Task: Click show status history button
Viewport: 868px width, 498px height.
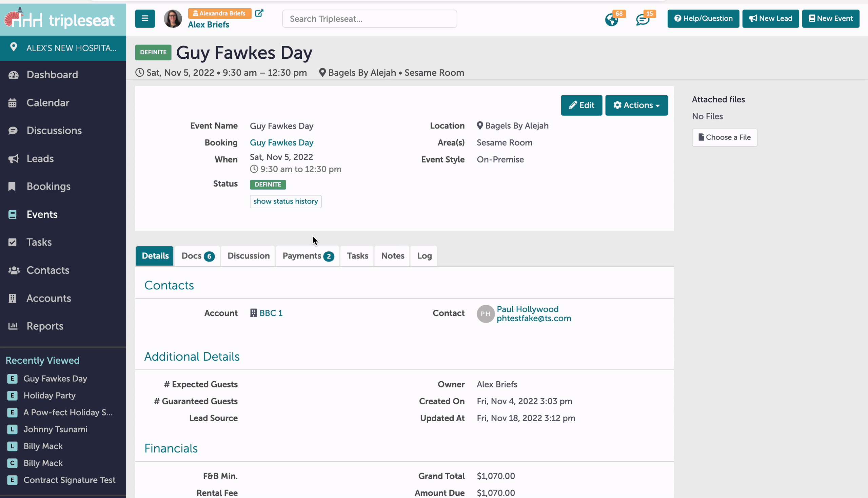Action: (x=285, y=201)
